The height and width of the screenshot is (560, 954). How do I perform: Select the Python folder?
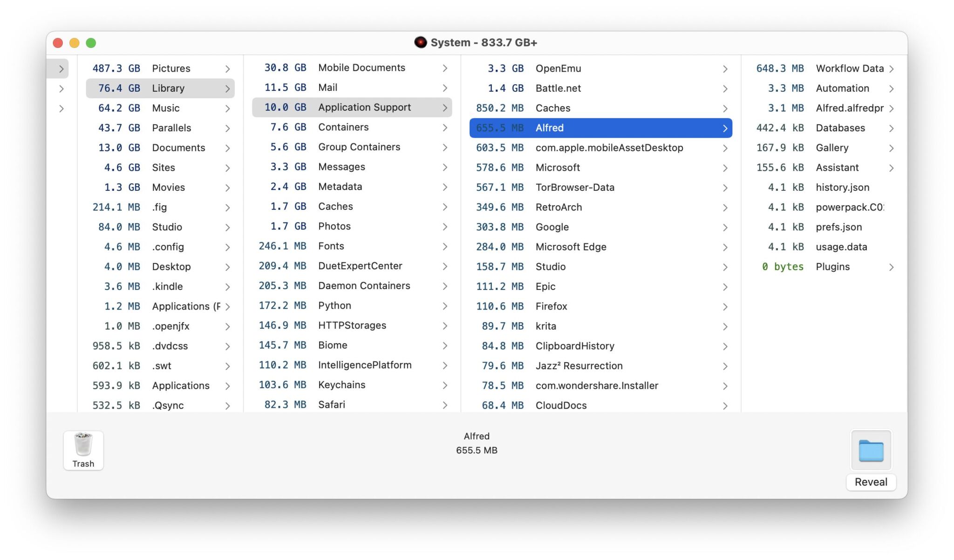click(352, 306)
